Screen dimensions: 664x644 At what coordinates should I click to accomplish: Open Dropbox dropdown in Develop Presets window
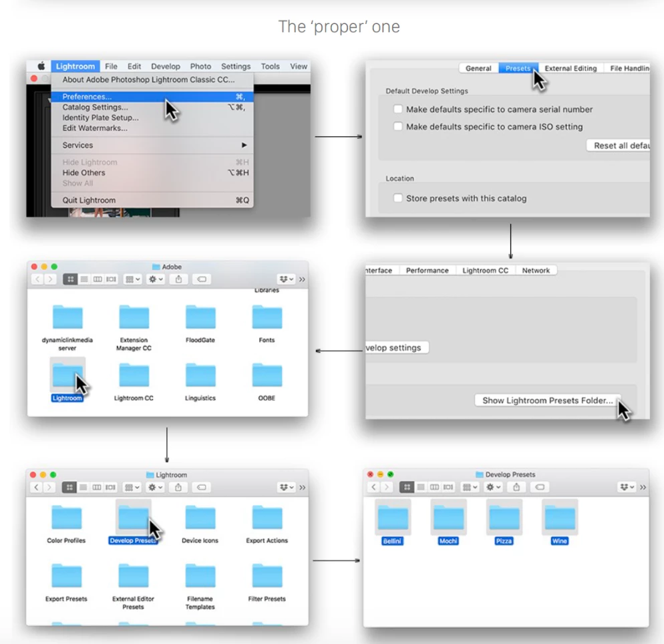(x=627, y=487)
